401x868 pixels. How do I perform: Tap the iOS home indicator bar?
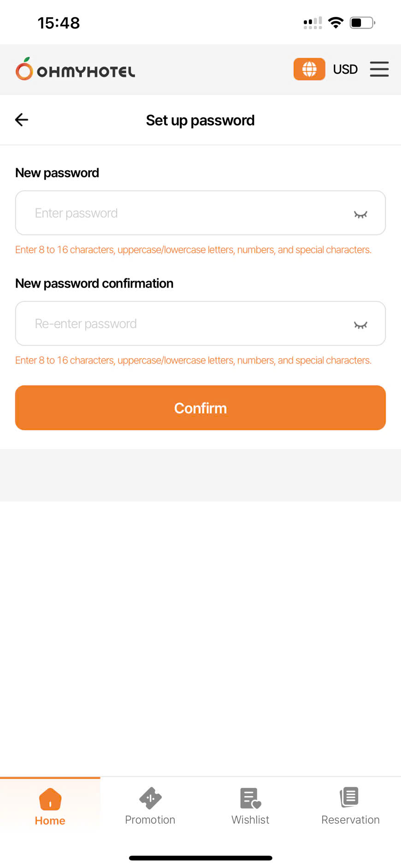click(200, 858)
